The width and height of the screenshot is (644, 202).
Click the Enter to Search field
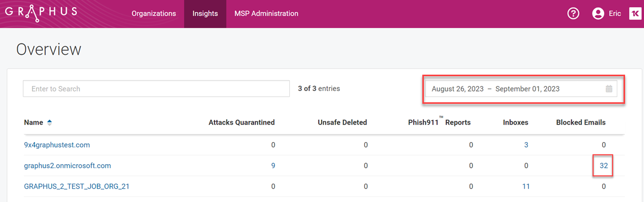tap(157, 88)
